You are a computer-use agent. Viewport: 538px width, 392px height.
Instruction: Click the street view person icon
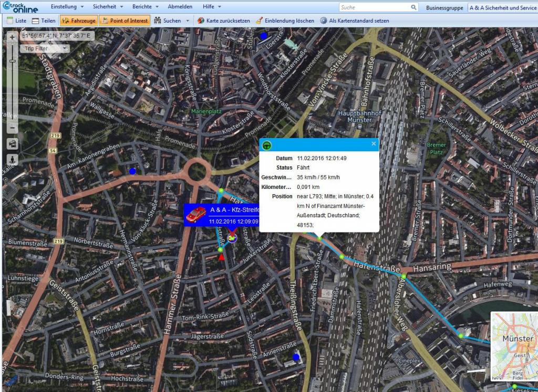tap(13, 159)
